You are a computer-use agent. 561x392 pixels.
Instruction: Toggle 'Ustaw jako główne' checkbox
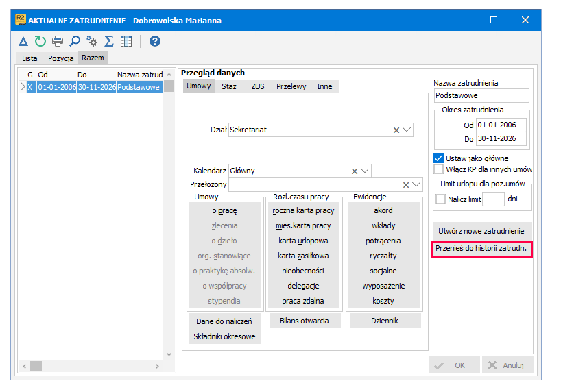click(438, 158)
